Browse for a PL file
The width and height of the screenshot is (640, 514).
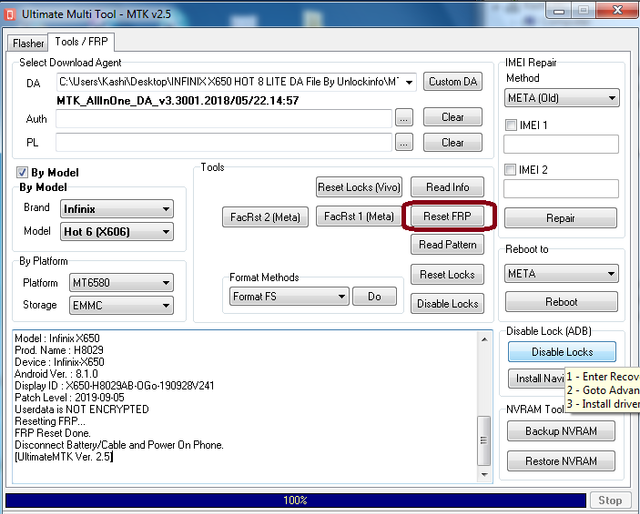[x=404, y=143]
